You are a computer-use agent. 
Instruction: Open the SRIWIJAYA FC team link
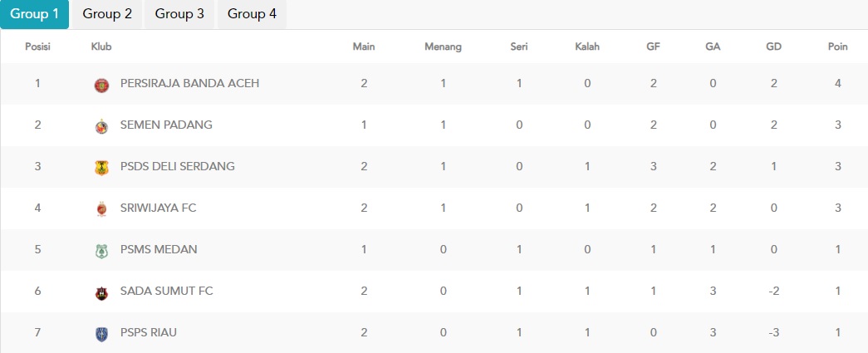click(x=159, y=208)
